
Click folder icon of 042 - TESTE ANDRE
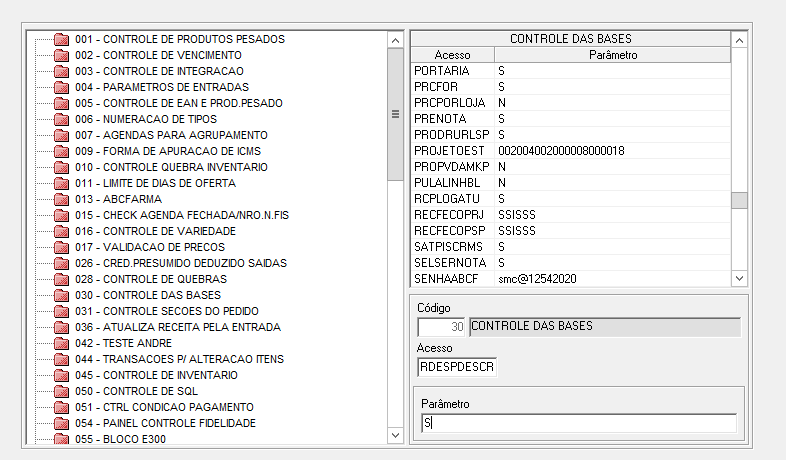click(61, 343)
